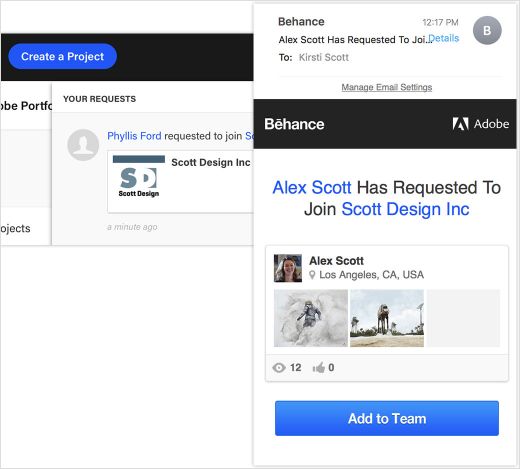
Task: Open the snow trooper sketch thumbnail
Action: tap(311, 318)
